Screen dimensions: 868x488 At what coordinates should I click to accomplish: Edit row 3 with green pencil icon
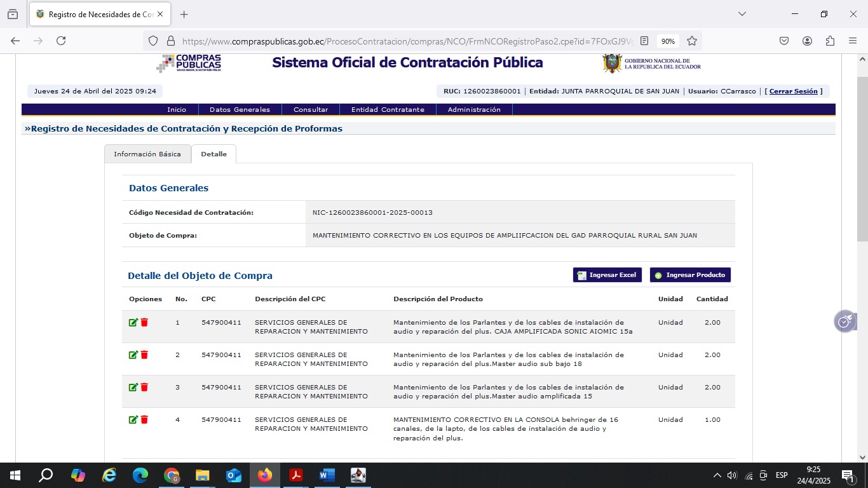[x=133, y=388]
